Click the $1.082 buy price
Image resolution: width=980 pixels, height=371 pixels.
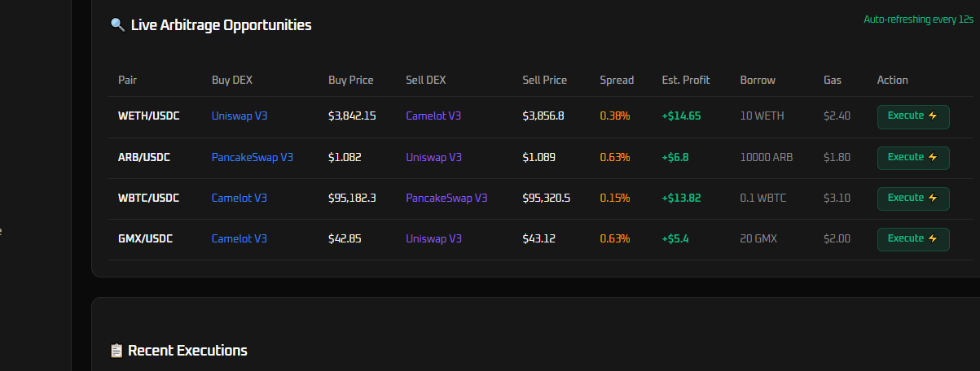(345, 157)
